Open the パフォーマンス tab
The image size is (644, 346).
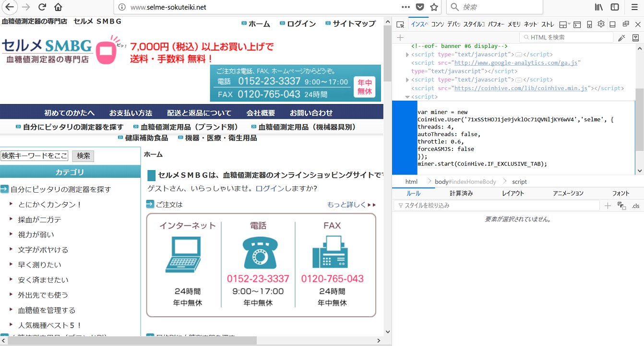496,24
